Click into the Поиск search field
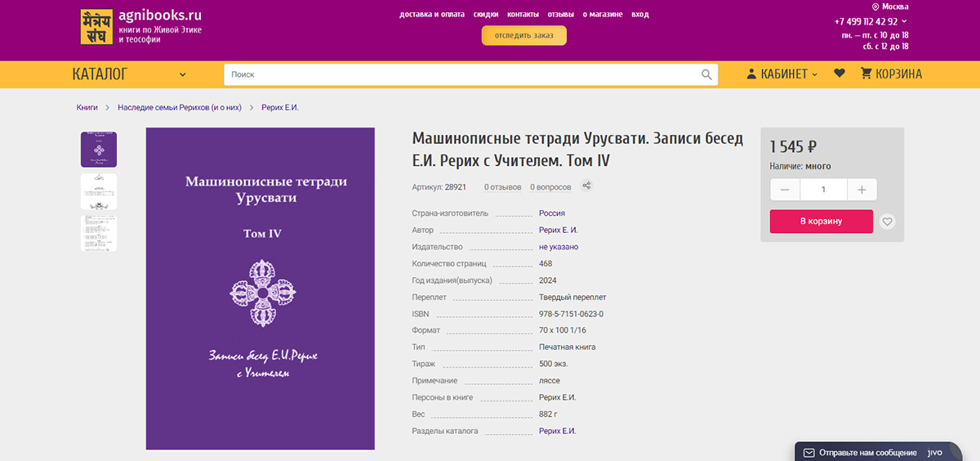The height and width of the screenshot is (461, 980). pyautogui.click(x=461, y=74)
